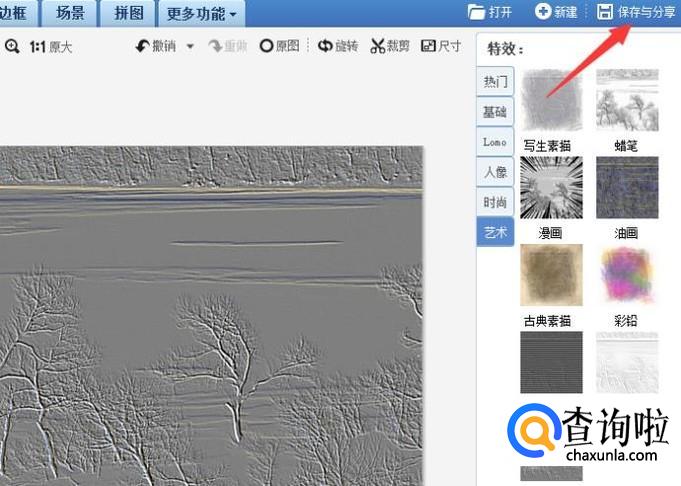Image resolution: width=681 pixels, height=486 pixels.
Task: Switch to the 场景 tab
Action: (x=70, y=13)
